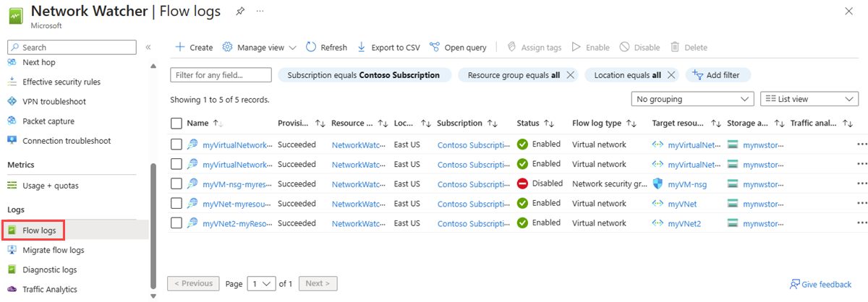The height and width of the screenshot is (302, 868).
Task: Click the NSG shield icon in myVM-nsg row
Action: pos(658,184)
